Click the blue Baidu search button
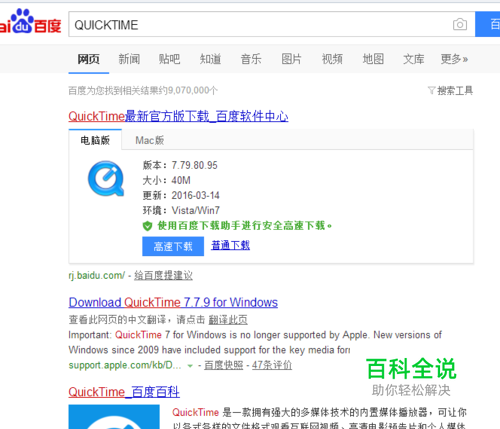Screen dimensions: 500x429 coord(487,24)
